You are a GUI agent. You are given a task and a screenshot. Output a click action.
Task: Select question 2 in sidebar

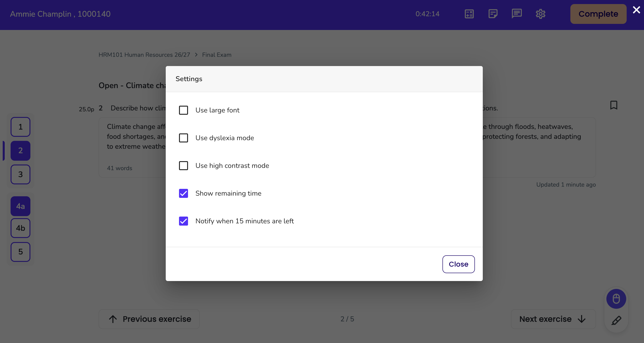tap(20, 151)
